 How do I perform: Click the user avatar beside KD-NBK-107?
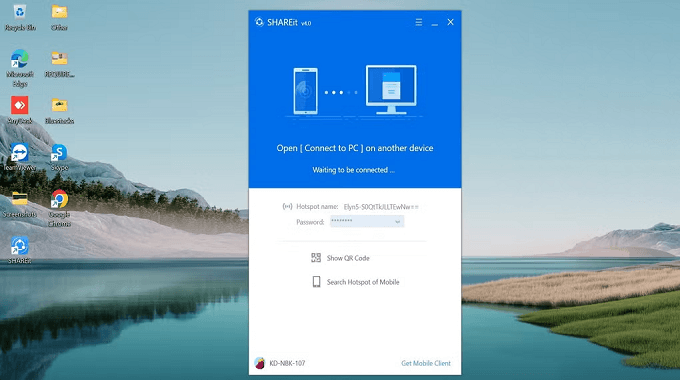[x=260, y=363]
